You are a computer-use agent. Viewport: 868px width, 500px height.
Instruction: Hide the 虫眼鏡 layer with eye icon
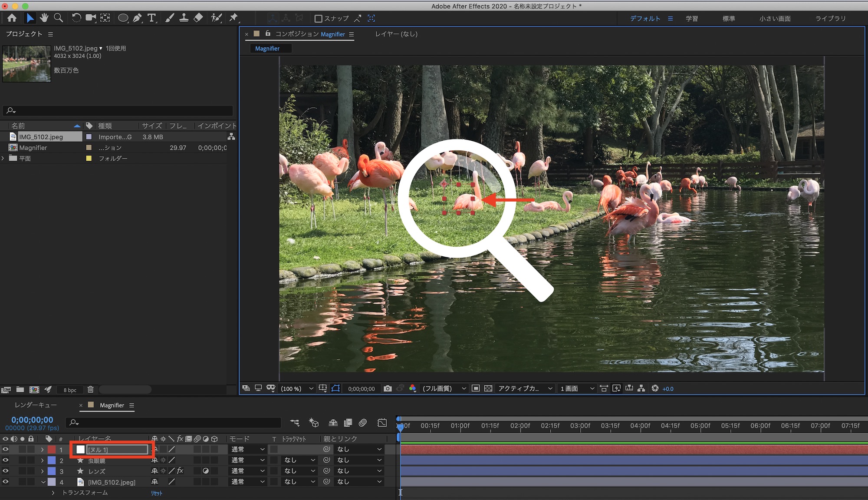coord(5,460)
